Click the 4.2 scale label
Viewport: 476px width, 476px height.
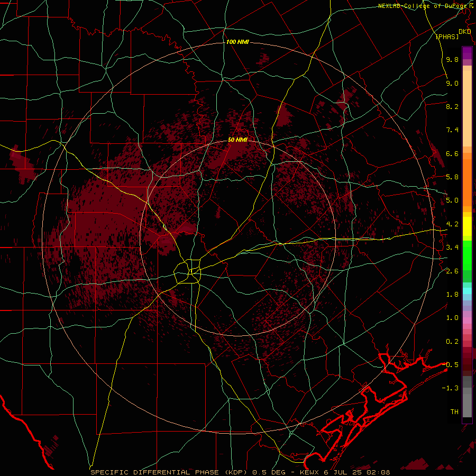click(452, 224)
